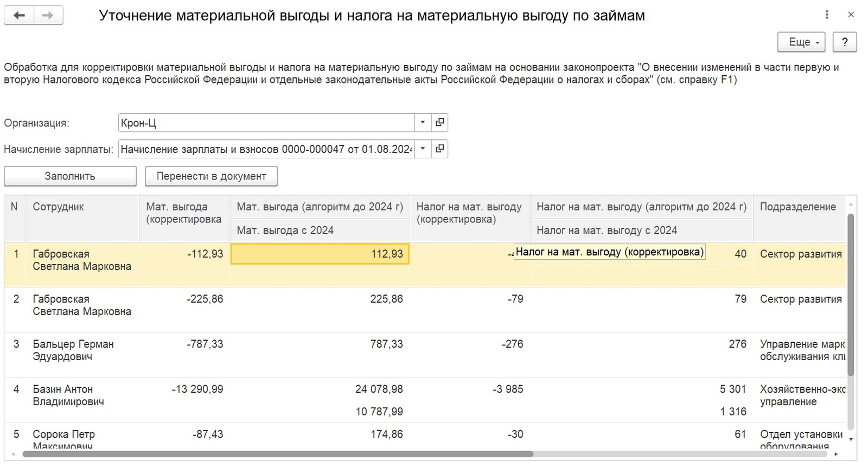Click into the Организация input field
868x468 pixels.
[x=266, y=123]
